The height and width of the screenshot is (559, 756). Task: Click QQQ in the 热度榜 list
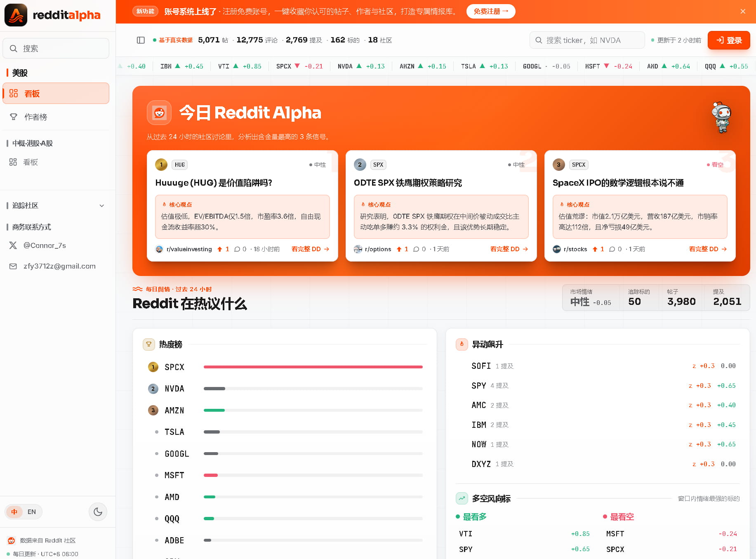pos(172,519)
